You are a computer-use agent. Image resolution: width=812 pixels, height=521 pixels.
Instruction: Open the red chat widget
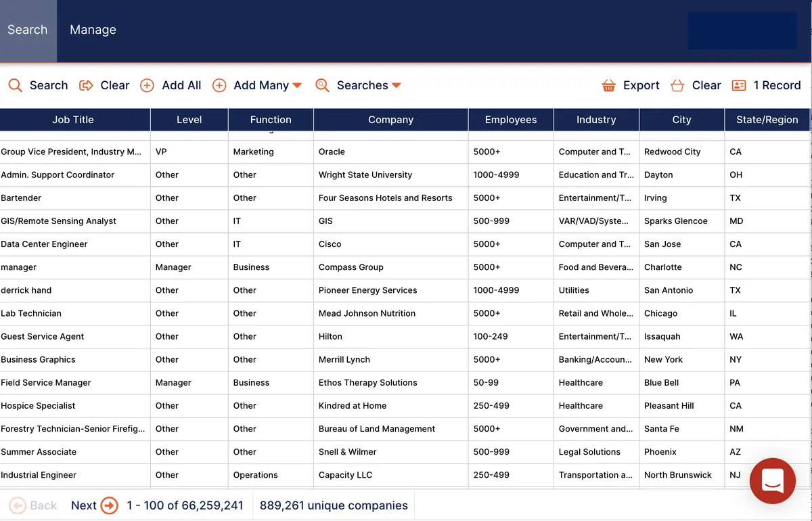tap(773, 481)
